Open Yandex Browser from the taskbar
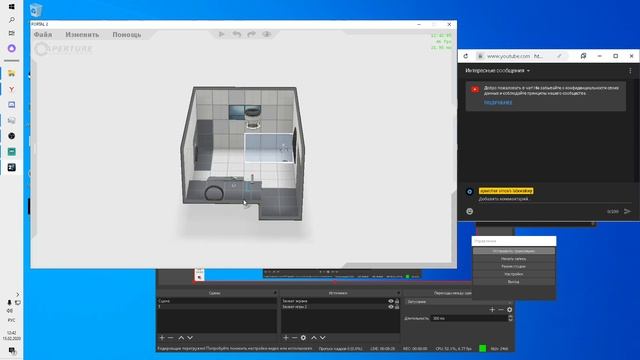Screen dimensions: 640x360 pos(11,89)
